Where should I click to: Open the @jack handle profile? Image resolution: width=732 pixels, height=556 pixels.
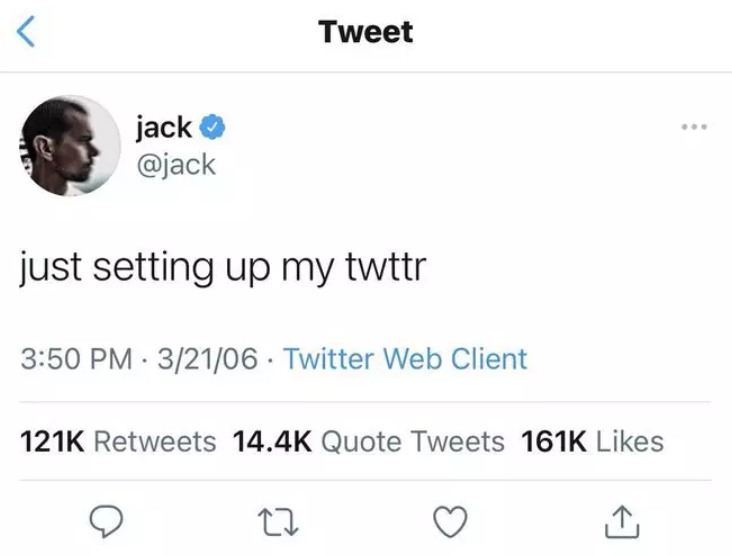[176, 165]
